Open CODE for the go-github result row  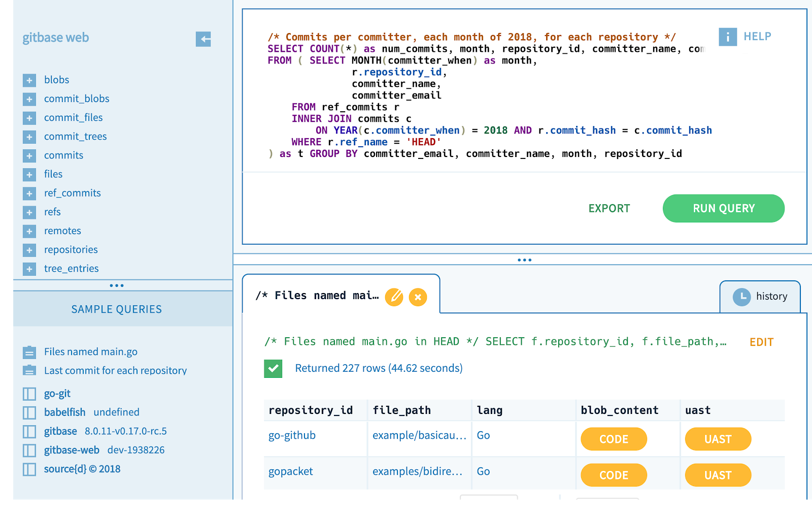[x=614, y=439]
